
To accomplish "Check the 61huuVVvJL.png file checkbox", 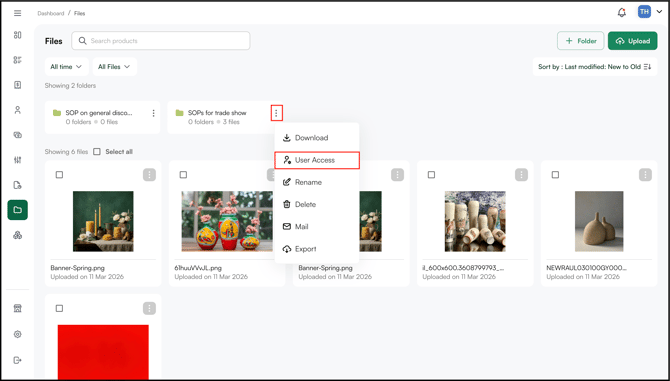I will (x=183, y=175).
